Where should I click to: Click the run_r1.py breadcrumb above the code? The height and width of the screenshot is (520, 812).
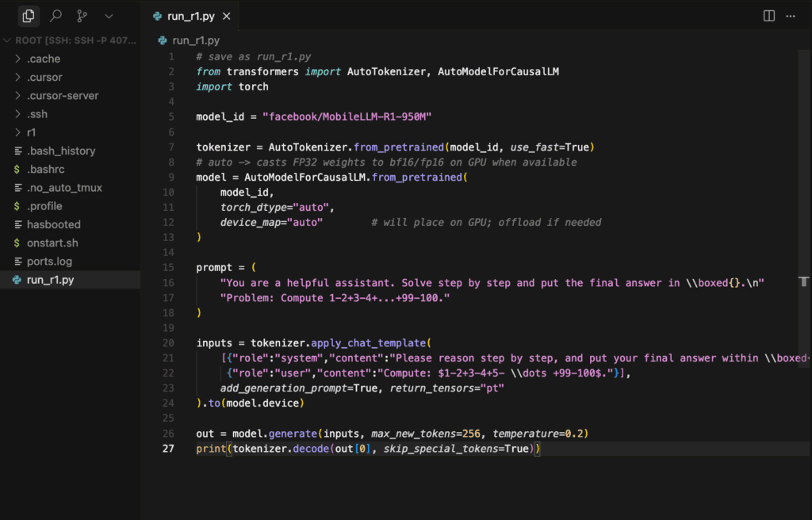click(196, 40)
